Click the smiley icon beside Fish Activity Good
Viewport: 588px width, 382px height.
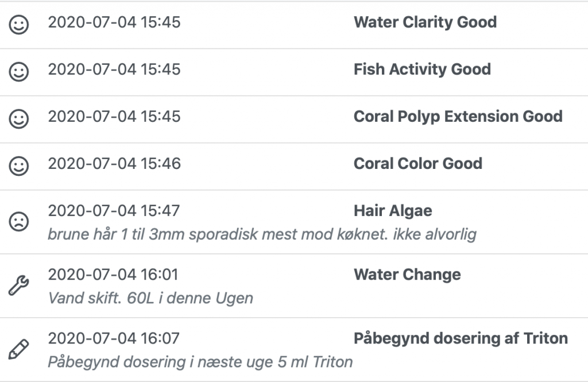19,72
